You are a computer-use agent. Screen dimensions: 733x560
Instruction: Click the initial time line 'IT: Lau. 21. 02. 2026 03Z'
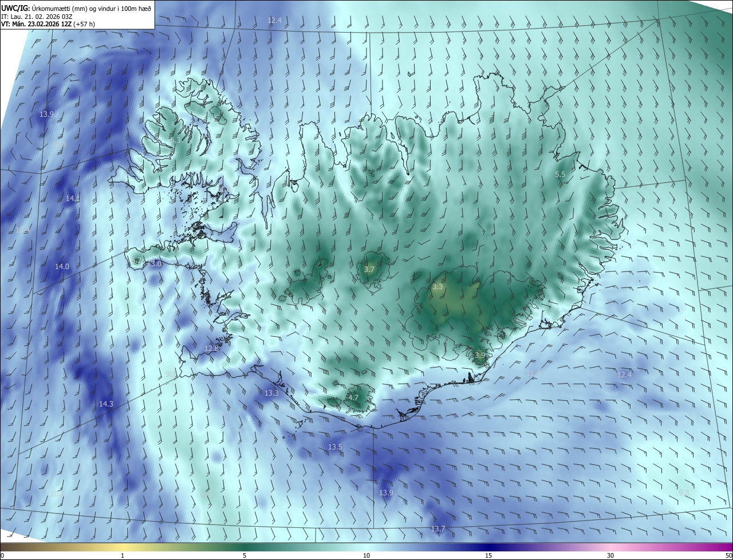point(36,16)
